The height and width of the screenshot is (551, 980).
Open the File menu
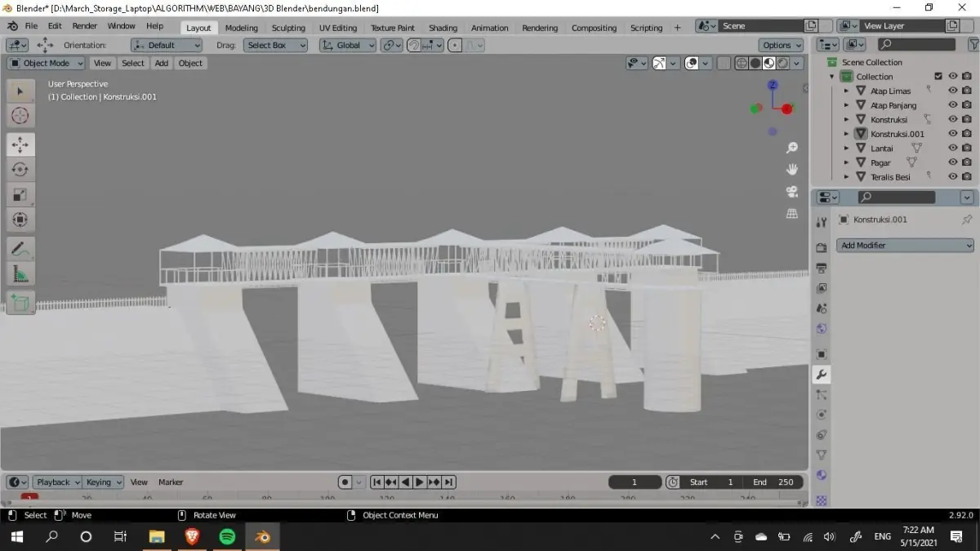(31, 26)
